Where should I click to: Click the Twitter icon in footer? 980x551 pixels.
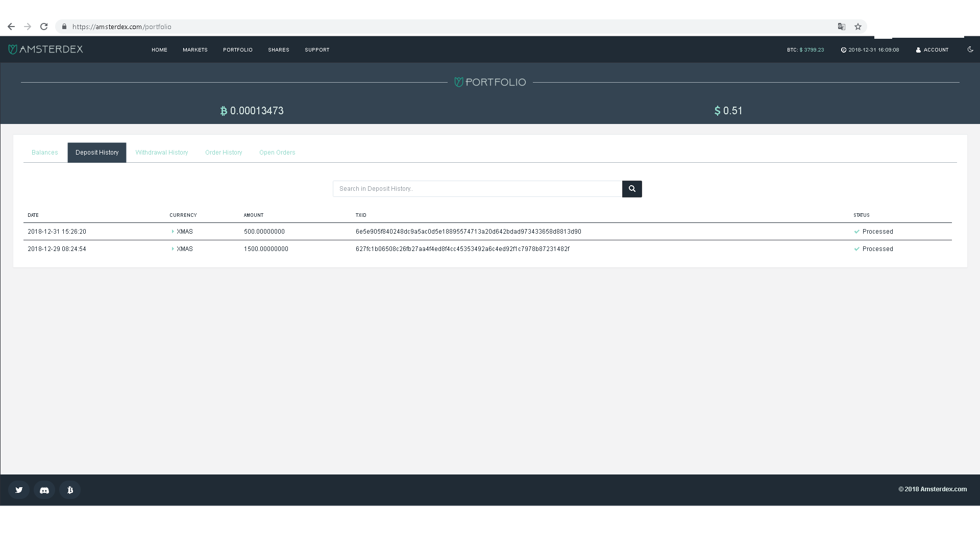pyautogui.click(x=19, y=490)
